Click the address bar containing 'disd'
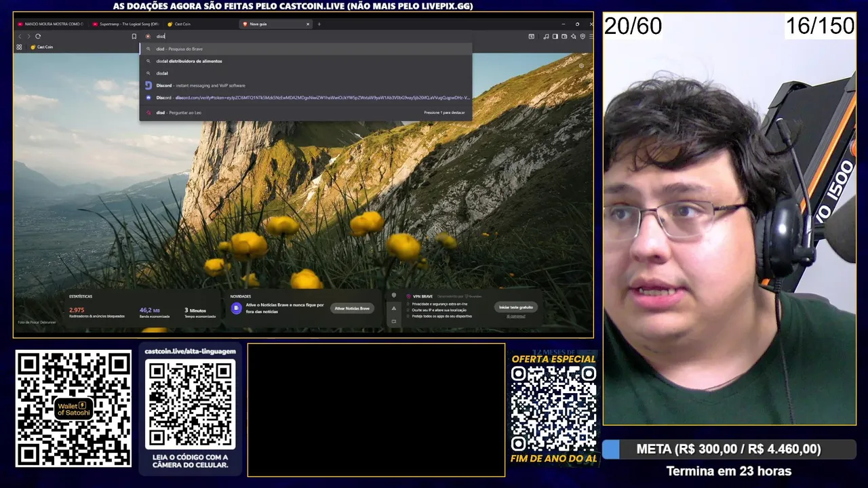The image size is (868, 488). tap(305, 37)
